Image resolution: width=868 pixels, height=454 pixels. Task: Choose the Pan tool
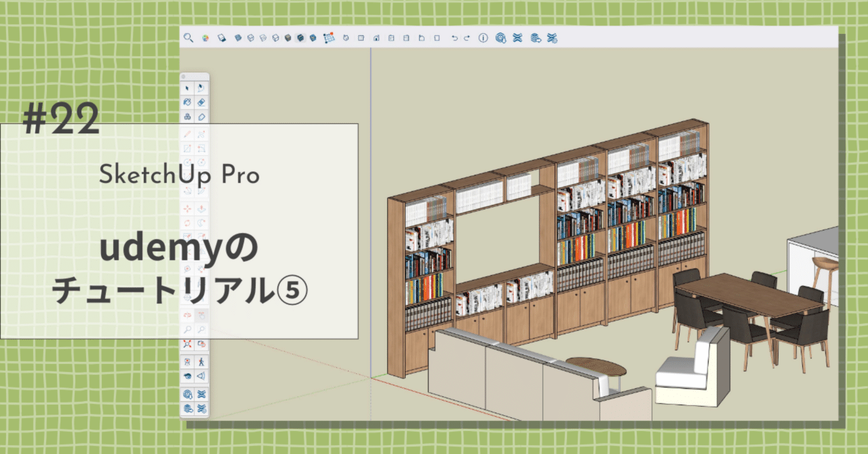[201, 315]
